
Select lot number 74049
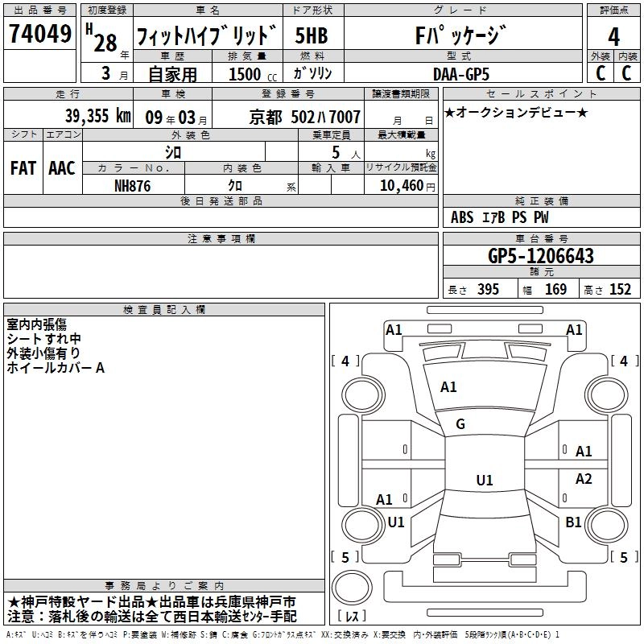pos(40,34)
